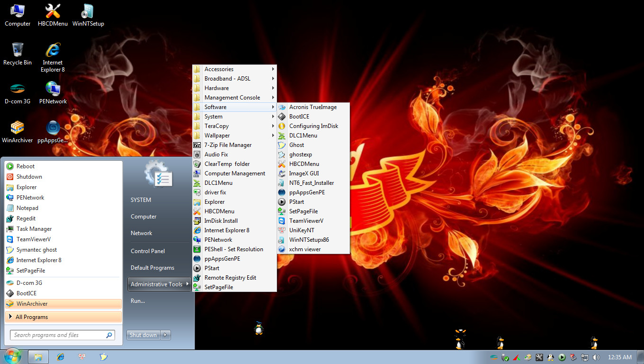Image resolution: width=644 pixels, height=364 pixels.
Task: Select BootICE in the Software submenu
Action: (300, 116)
